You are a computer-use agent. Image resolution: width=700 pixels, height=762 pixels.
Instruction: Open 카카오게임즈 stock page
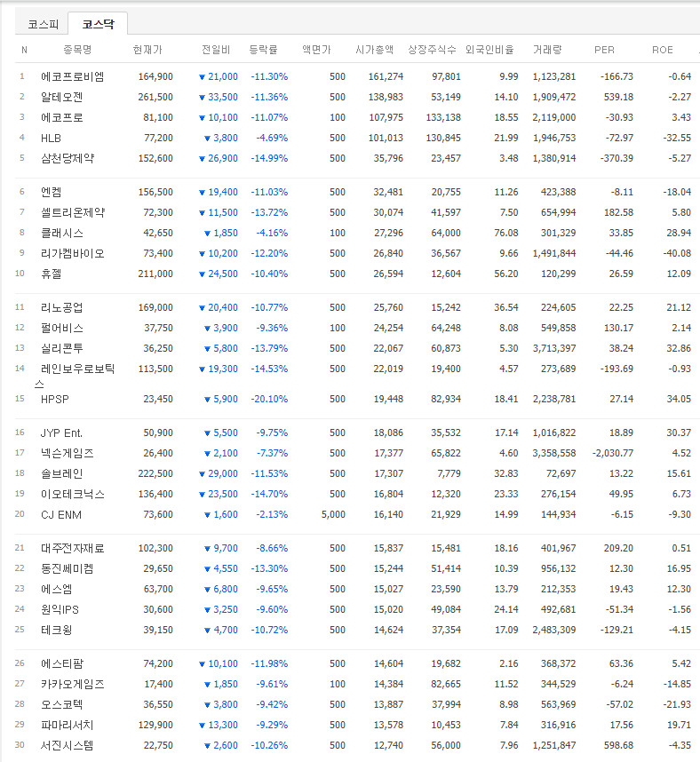pyautogui.click(x=73, y=684)
